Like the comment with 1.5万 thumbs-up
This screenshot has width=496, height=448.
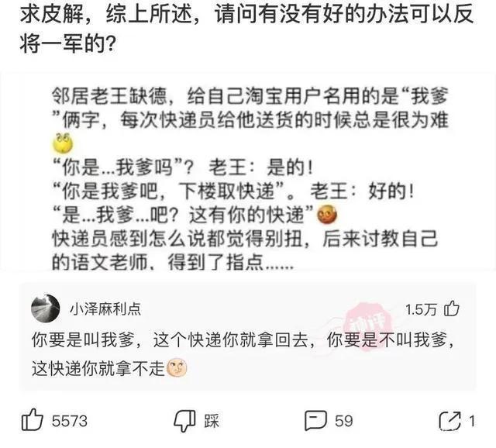(452, 309)
